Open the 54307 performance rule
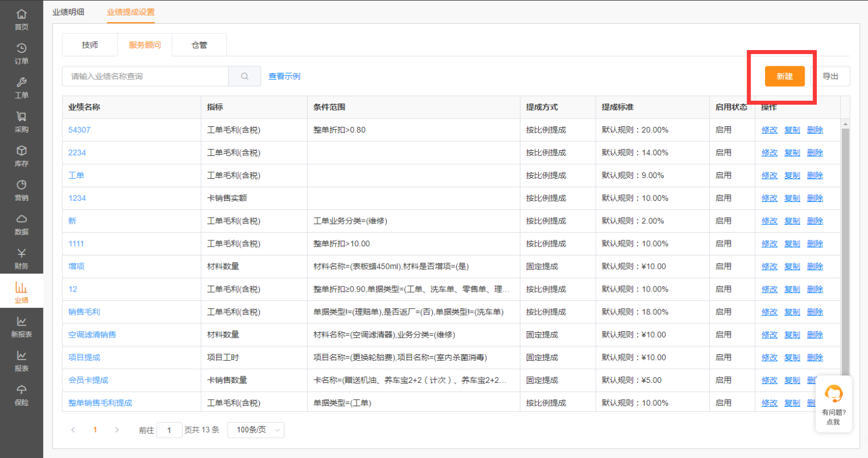This screenshot has width=868, height=458. (x=80, y=130)
